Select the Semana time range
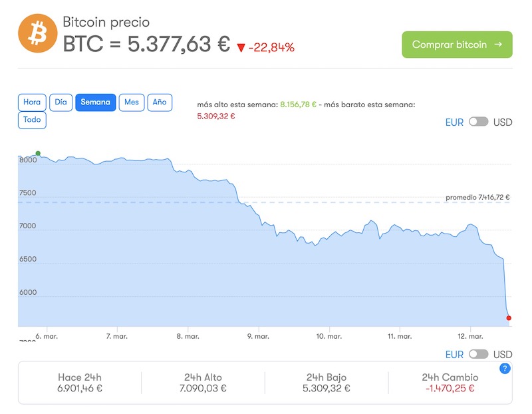 click(95, 103)
